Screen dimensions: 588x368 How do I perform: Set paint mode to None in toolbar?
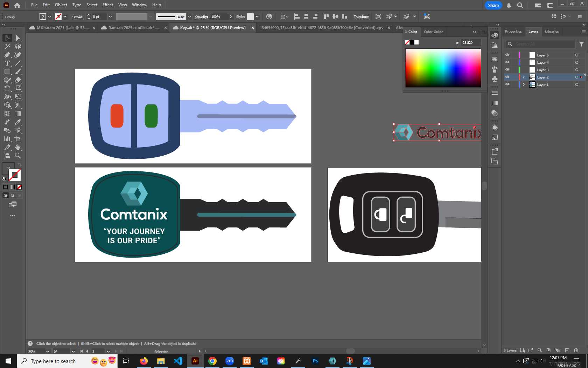click(20, 187)
